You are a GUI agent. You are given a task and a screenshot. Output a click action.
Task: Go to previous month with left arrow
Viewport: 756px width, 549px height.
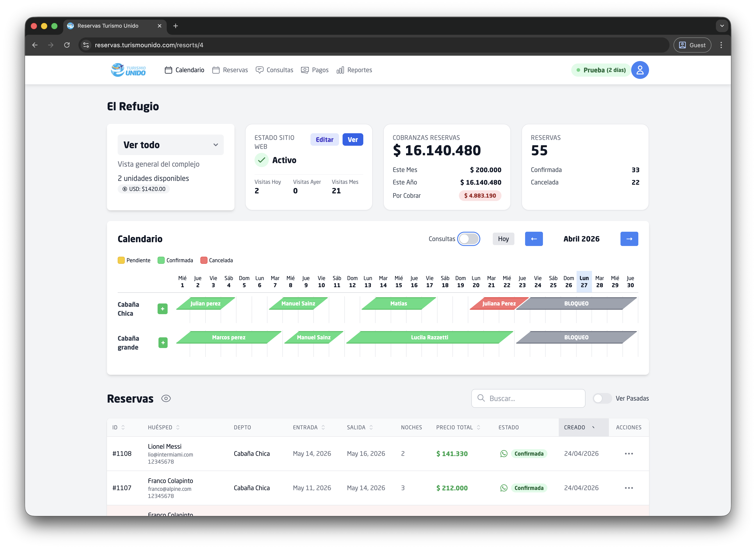pos(534,239)
